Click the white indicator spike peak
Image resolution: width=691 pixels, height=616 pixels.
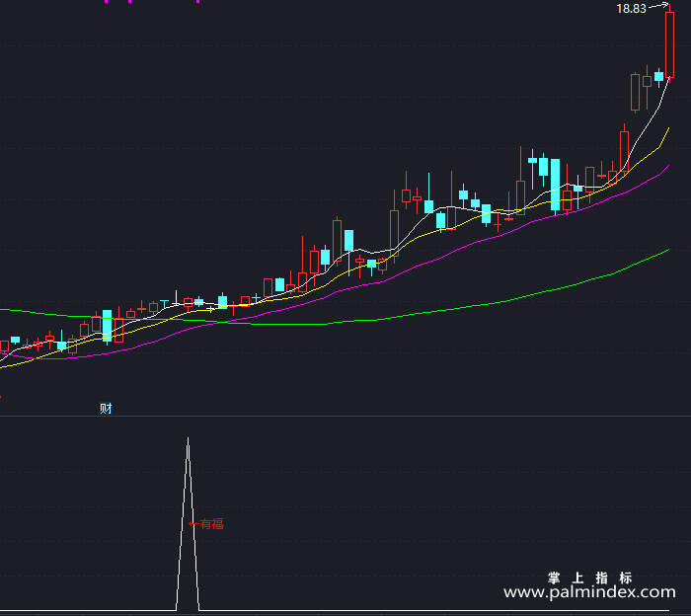(189, 439)
